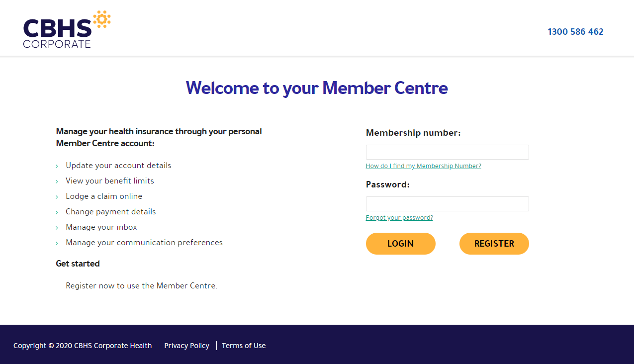634x364 pixels.
Task: Click the Welcome to your Member Centre heading
Action: click(x=317, y=88)
